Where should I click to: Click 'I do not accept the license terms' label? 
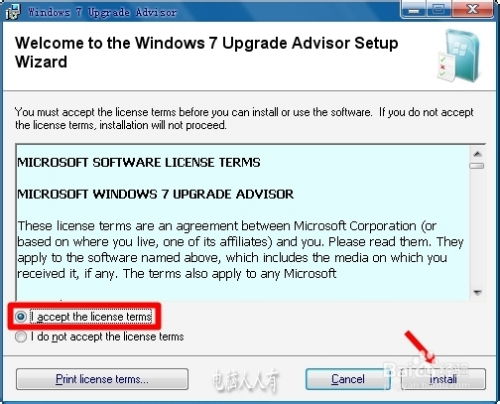click(x=107, y=337)
